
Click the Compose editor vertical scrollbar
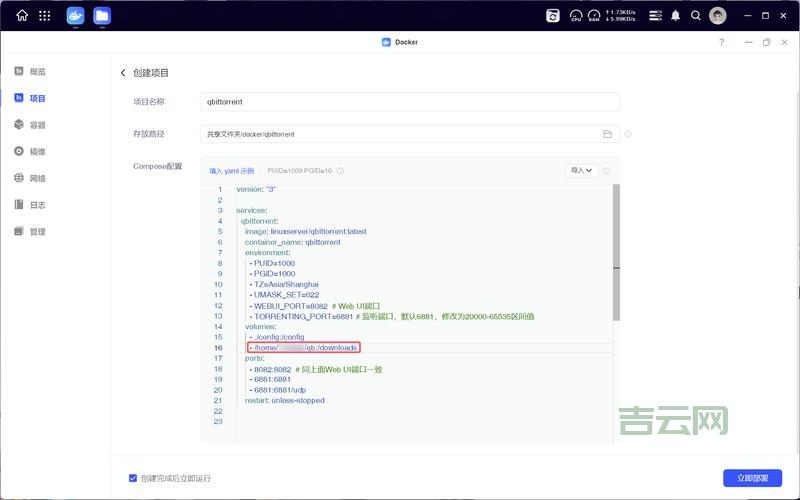click(x=616, y=250)
